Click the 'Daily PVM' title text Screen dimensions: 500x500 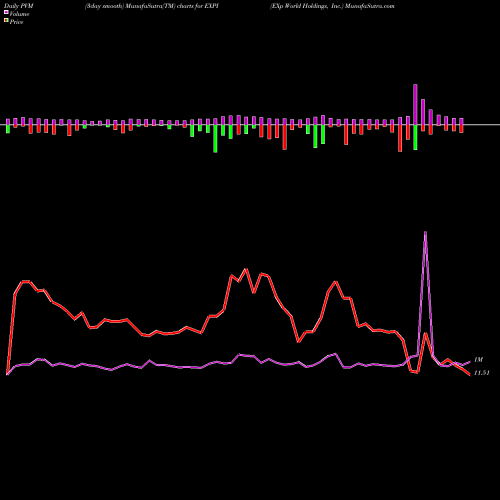19,6
